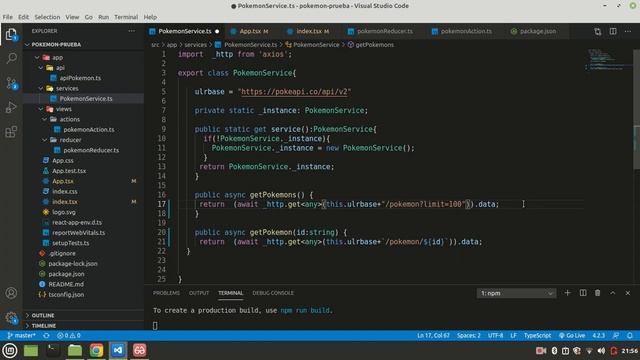Click Ln 17, Col 67 position indicator
640x360 pixels.
(433, 336)
